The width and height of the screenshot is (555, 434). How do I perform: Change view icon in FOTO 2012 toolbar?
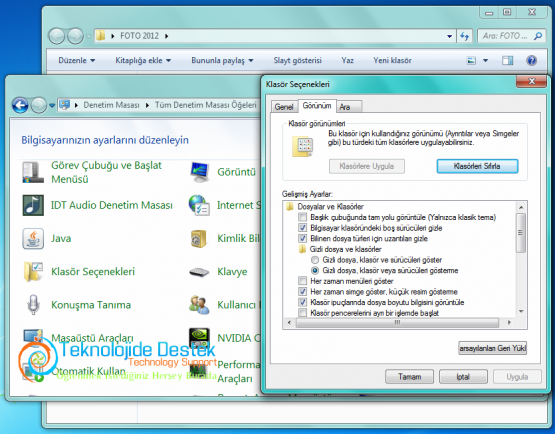tap(471, 61)
